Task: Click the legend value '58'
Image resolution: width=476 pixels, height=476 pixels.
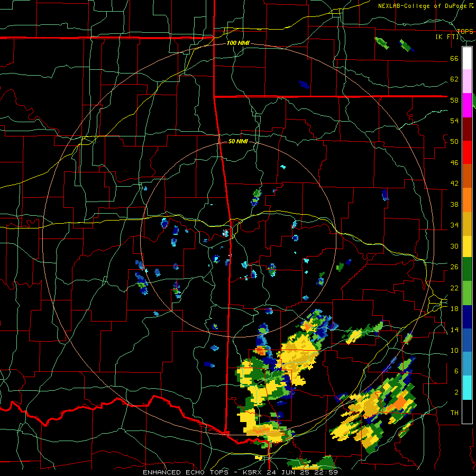Action: (x=454, y=100)
